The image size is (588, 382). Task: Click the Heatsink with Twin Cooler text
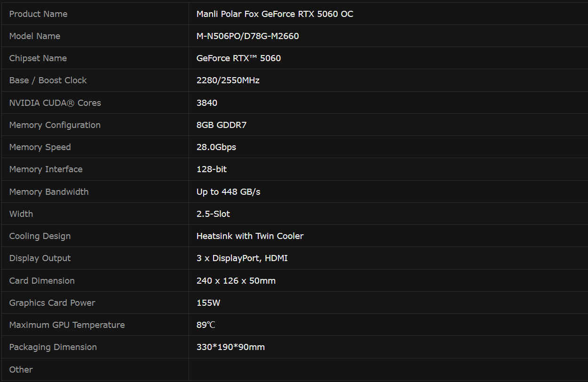pyautogui.click(x=250, y=236)
